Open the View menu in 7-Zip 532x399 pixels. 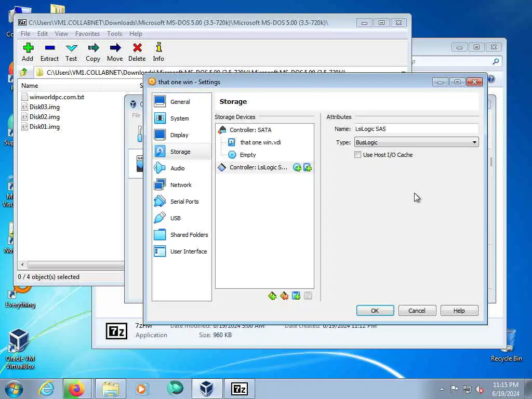click(61, 34)
